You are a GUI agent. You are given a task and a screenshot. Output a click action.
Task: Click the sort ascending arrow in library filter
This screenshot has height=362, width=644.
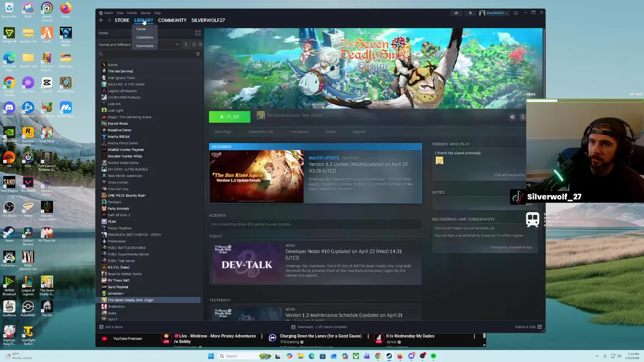[x=186, y=44]
